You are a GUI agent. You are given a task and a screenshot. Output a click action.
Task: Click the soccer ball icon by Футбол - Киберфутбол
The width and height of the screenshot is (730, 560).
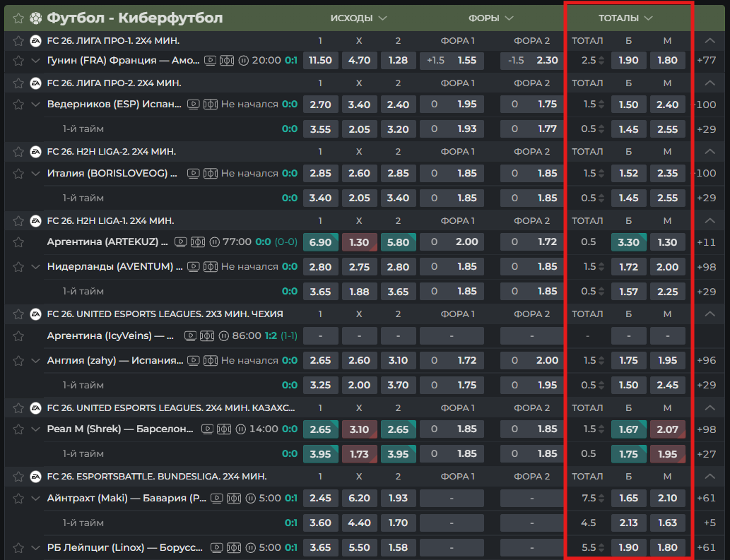coord(35,18)
